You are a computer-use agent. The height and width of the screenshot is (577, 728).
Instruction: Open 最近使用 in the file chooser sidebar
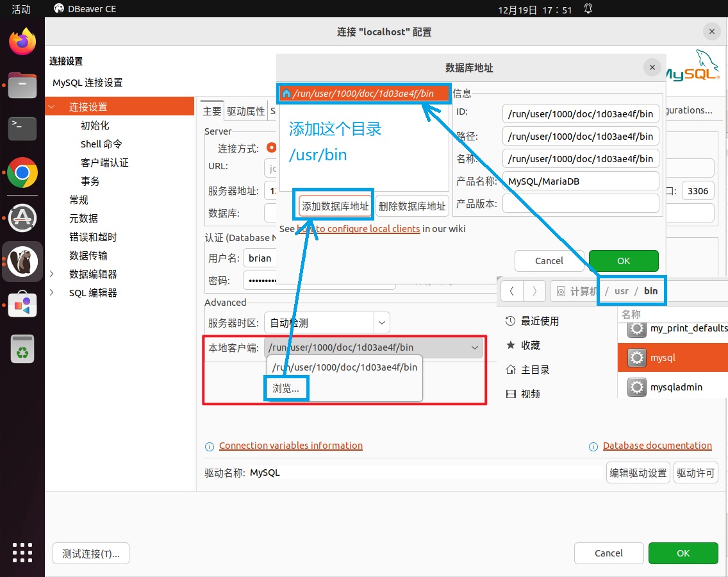pyautogui.click(x=533, y=321)
